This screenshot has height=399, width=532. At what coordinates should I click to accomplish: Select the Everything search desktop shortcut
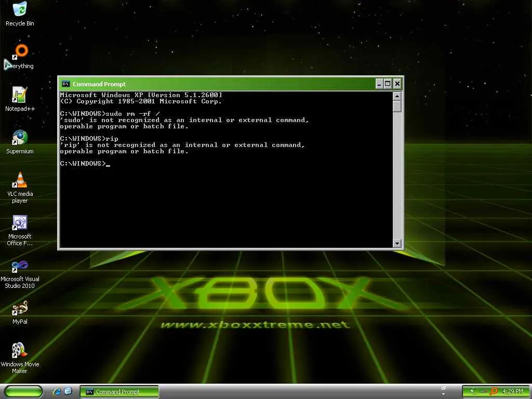tap(20, 57)
